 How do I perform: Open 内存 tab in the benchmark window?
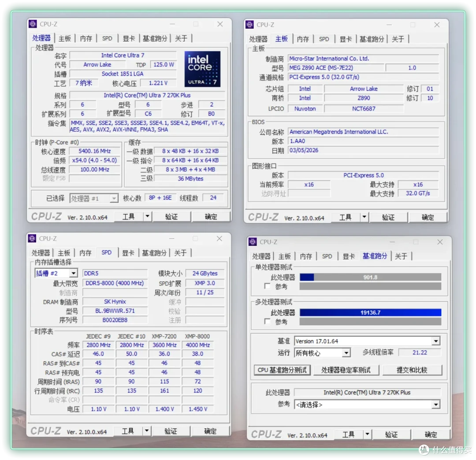click(306, 256)
